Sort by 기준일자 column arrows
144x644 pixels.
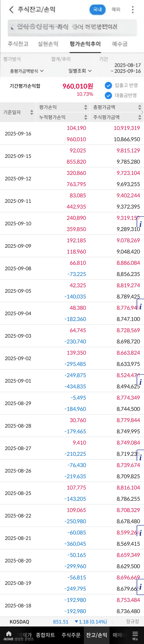coord(32,112)
